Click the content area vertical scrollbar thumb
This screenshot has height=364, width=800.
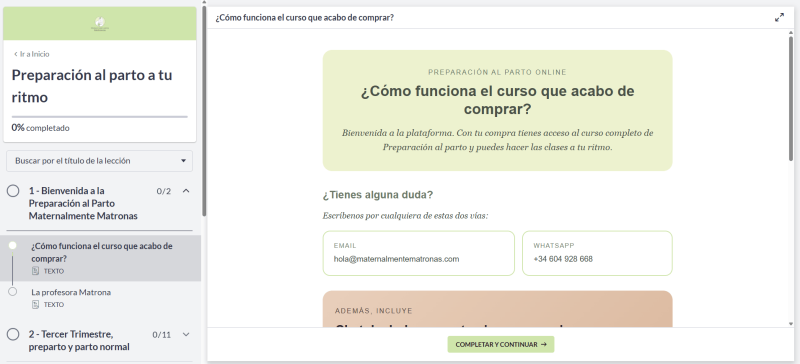(x=790, y=99)
